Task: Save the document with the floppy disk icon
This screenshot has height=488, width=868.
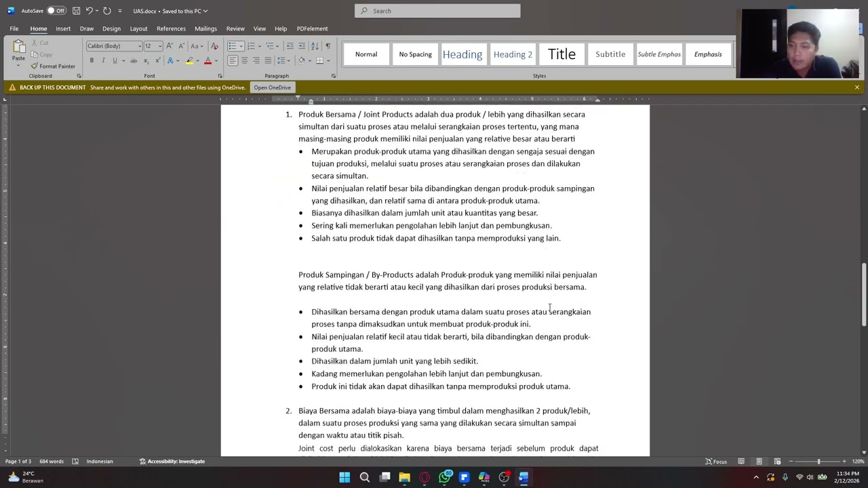Action: [x=76, y=11]
